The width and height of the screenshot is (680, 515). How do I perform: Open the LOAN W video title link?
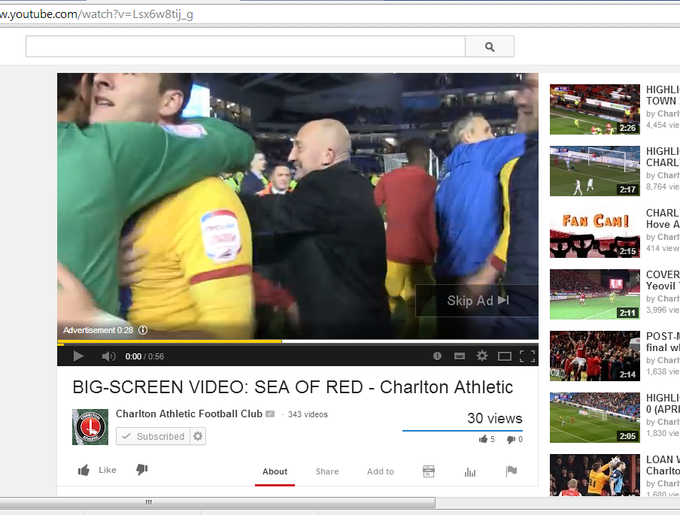(x=663, y=465)
